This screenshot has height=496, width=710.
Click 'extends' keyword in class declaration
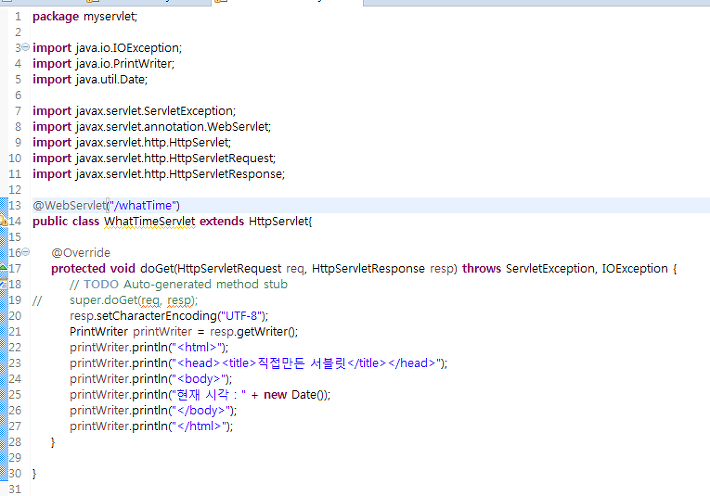coord(221,222)
